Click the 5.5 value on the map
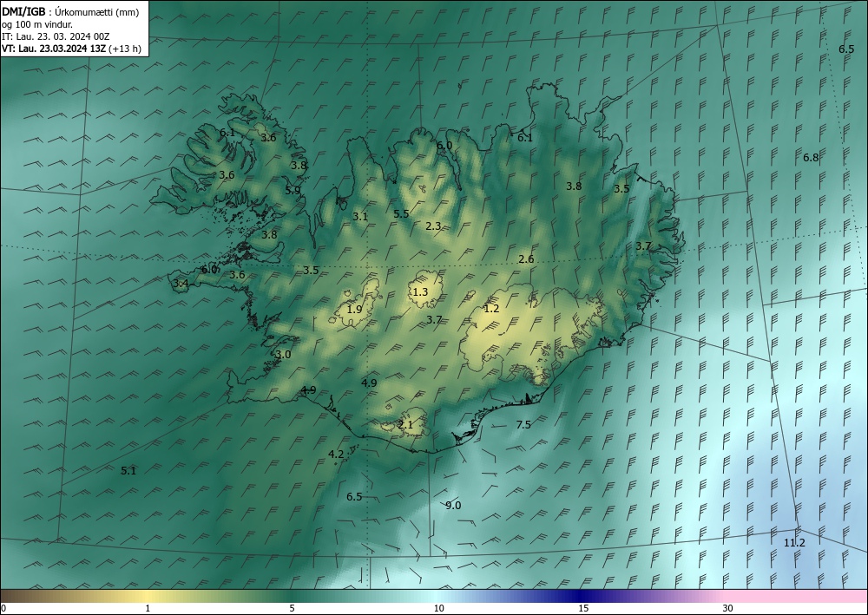Screen dimensions: 868x615 pos(401,214)
